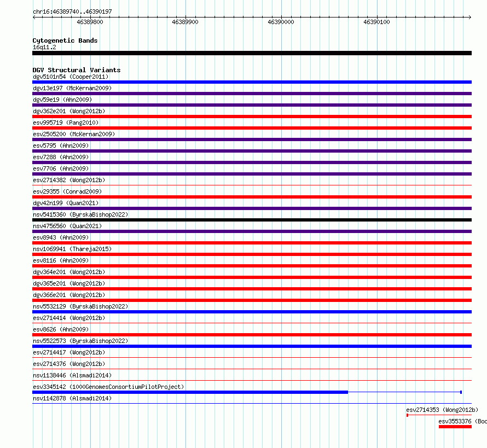Open variant dgv59e19 (Ahn2009)
The width and height of the screenshot is (487, 448).
point(62,100)
